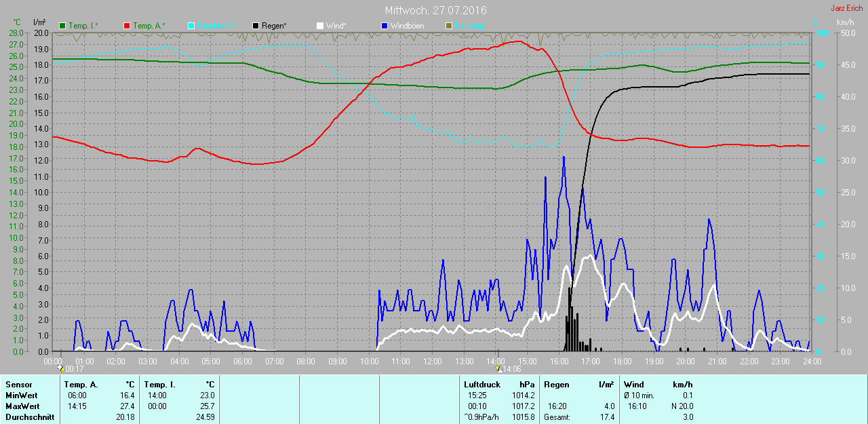
Task: Click the white Wind legend swatch
Action: [x=320, y=25]
